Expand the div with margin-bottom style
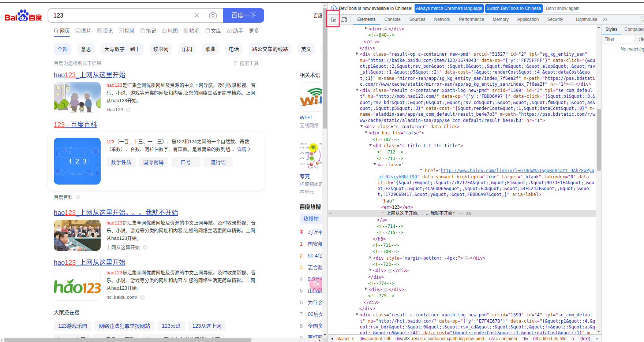Image resolution: width=644 pixels, height=342 pixels. pos(370,258)
